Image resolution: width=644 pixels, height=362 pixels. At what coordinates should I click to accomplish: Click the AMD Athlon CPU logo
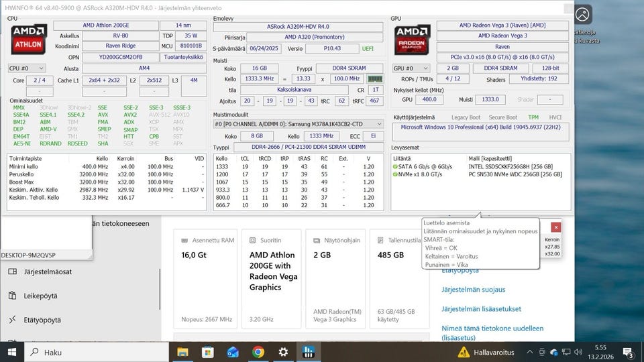tap(28, 38)
